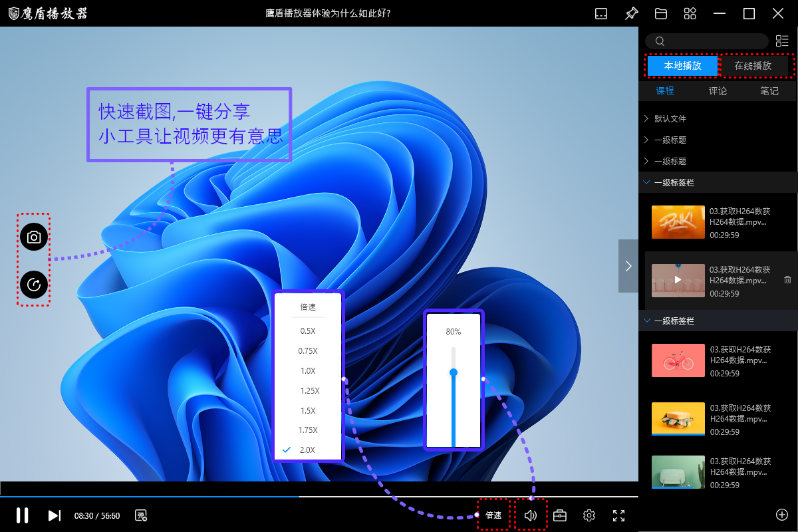The height and width of the screenshot is (532, 798).
Task: Enter fullscreen mode
Action: [x=618, y=515]
